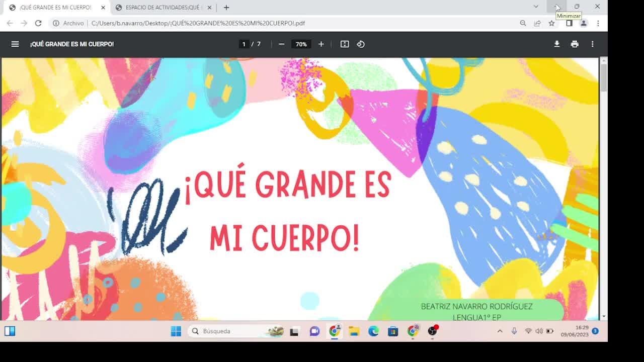644x362 pixels.
Task: Close the ¡QUÉ GRANDE ES MI CUERPO! tab
Action: pyautogui.click(x=103, y=8)
